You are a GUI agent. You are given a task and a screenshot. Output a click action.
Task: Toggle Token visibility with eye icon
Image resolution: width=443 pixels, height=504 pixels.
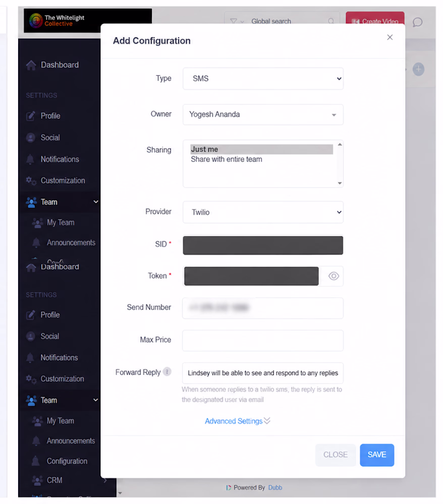pos(334,276)
